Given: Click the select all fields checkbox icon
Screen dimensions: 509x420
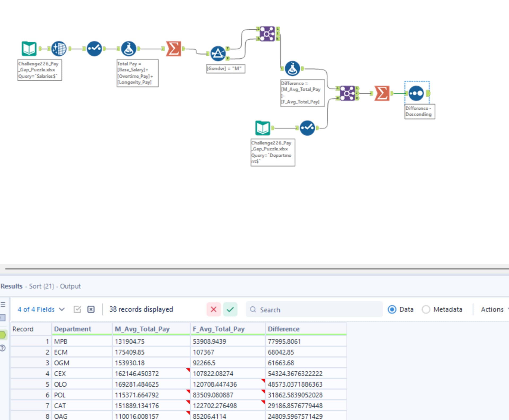Looking at the screenshot, I should 77,309.
